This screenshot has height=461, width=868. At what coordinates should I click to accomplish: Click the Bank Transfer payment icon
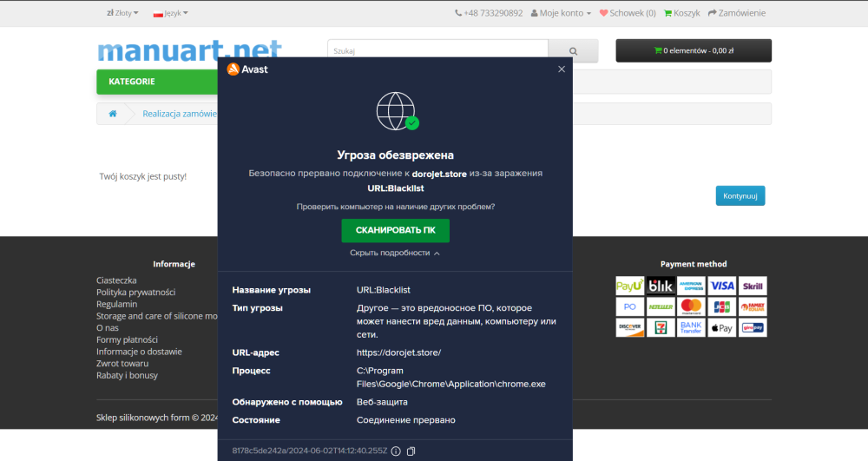point(692,327)
